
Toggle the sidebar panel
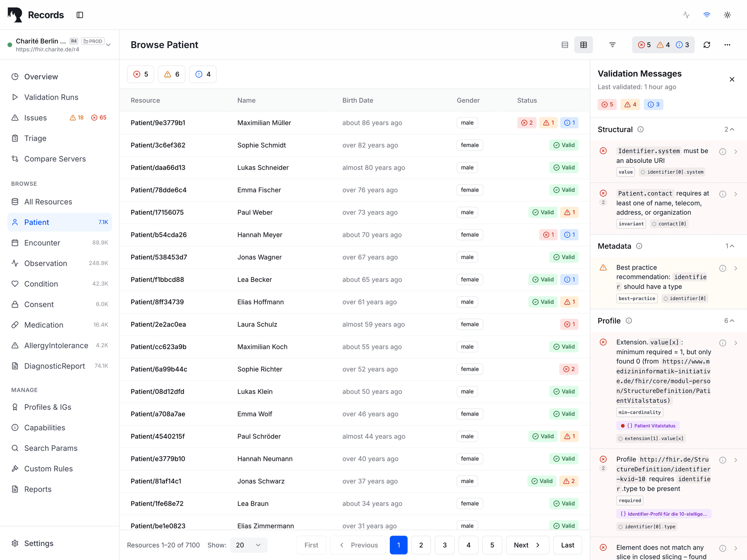(x=80, y=15)
